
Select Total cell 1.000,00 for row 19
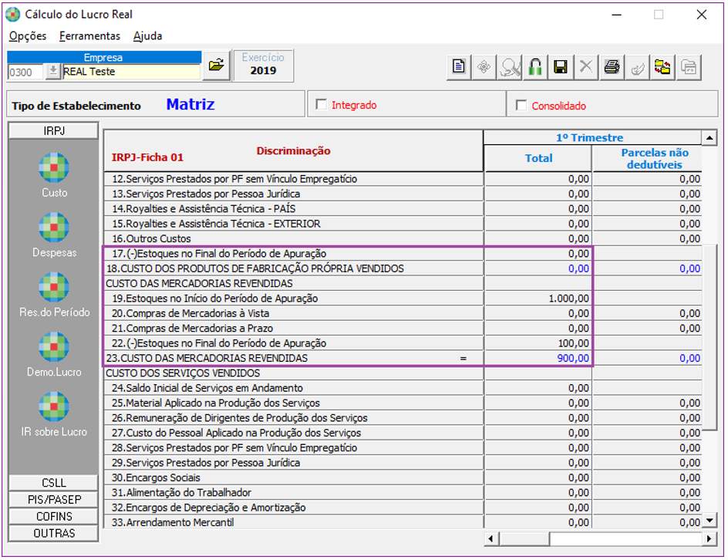pos(538,298)
